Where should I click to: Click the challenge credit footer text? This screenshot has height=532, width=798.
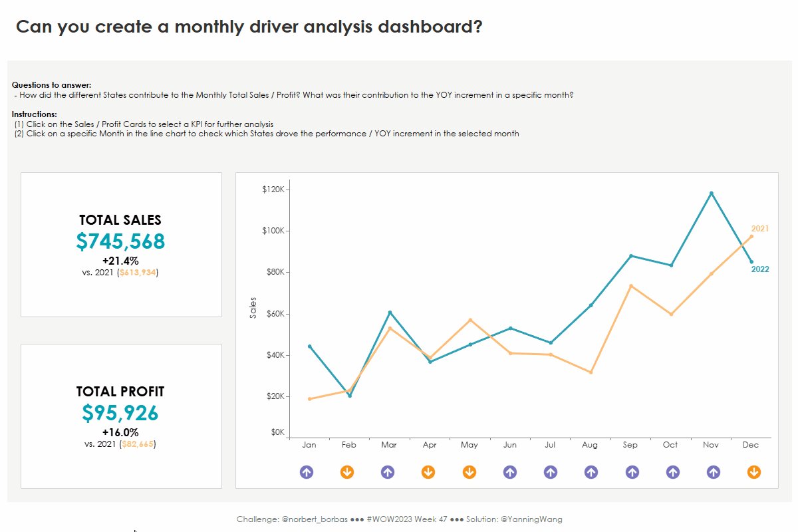point(400,519)
